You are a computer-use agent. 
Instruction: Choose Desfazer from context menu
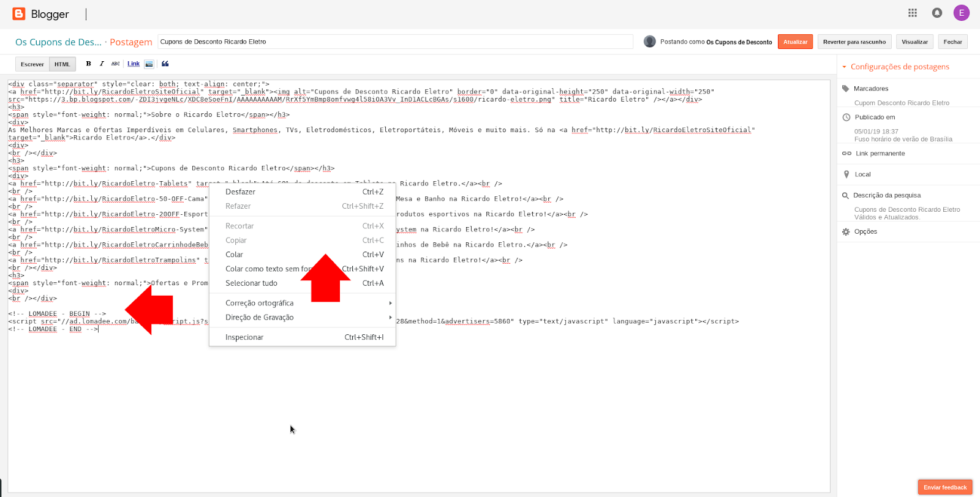(303, 192)
